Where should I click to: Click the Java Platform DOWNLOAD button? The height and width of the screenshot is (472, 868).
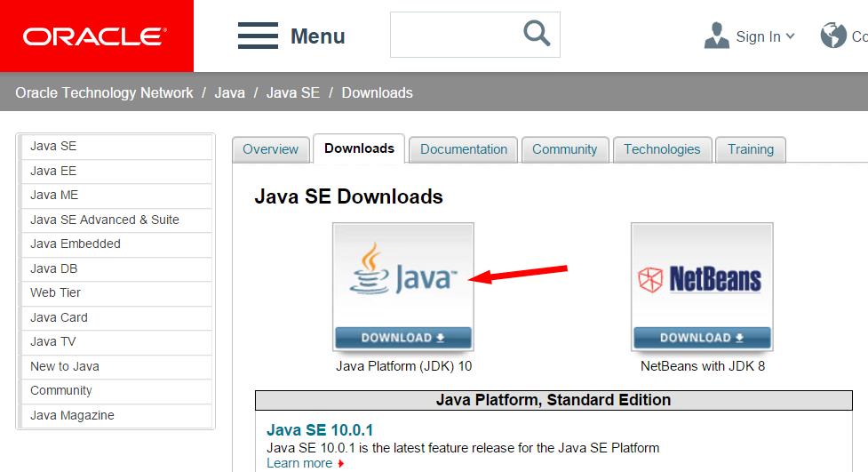click(x=403, y=338)
